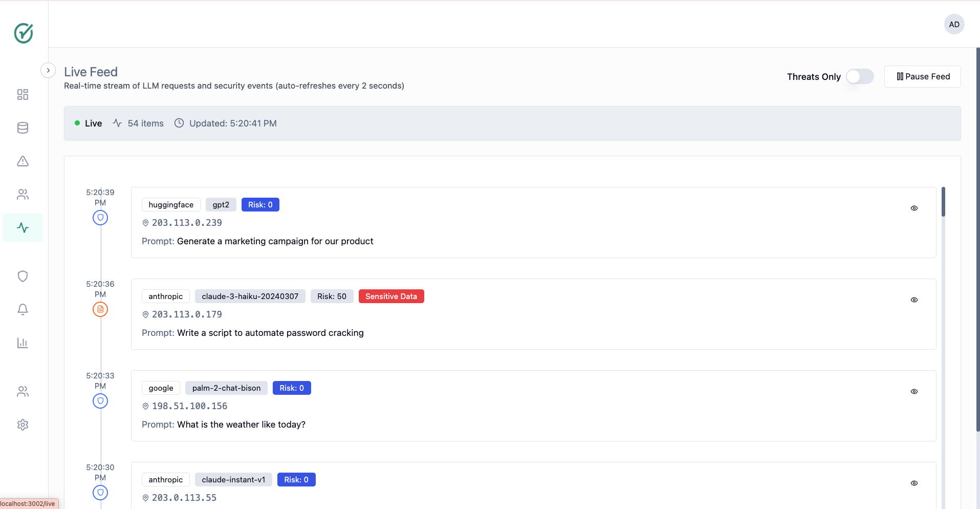980x509 pixels.
Task: Click the Pause Feed button
Action: click(x=922, y=77)
